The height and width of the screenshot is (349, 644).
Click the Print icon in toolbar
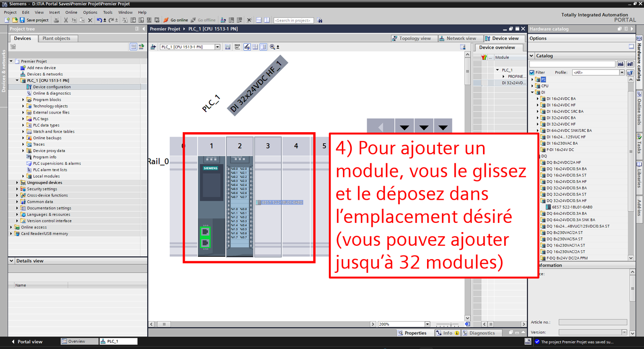point(56,20)
